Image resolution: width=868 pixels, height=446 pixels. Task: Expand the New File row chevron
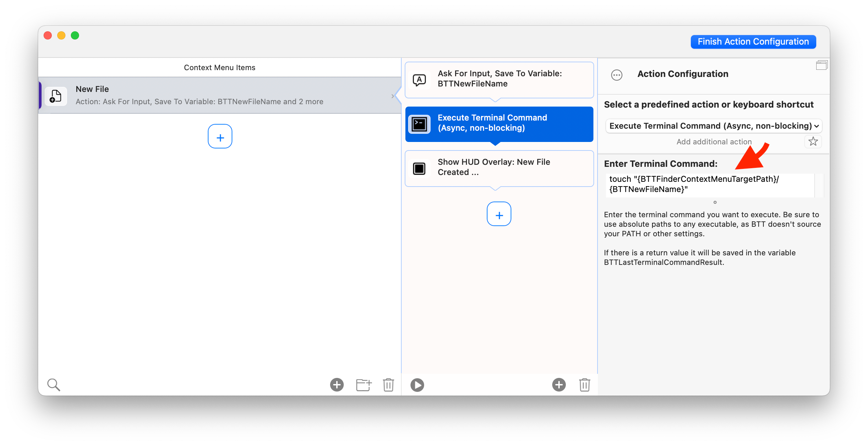[392, 96]
